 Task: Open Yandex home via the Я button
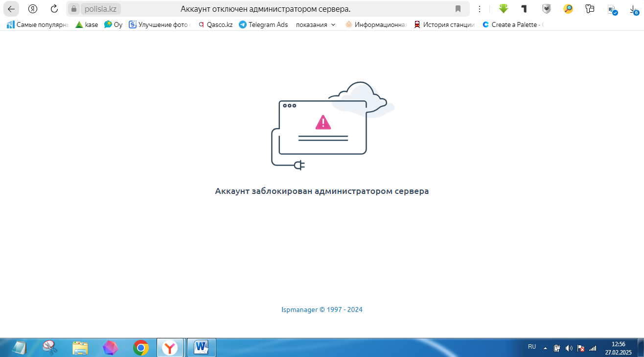coord(33,9)
